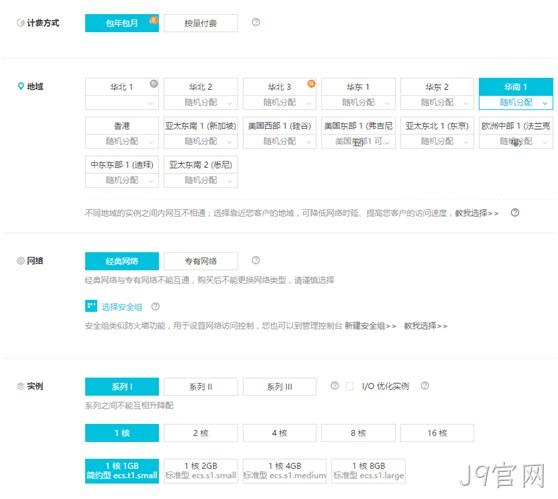
Task: Click the security group grid icon
Action: [x=91, y=306]
